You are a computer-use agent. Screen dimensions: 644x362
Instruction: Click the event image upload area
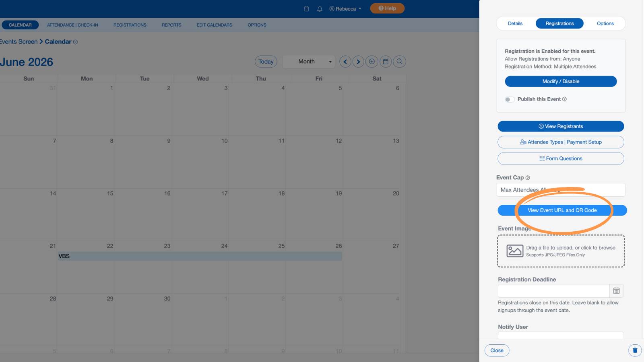(561, 251)
